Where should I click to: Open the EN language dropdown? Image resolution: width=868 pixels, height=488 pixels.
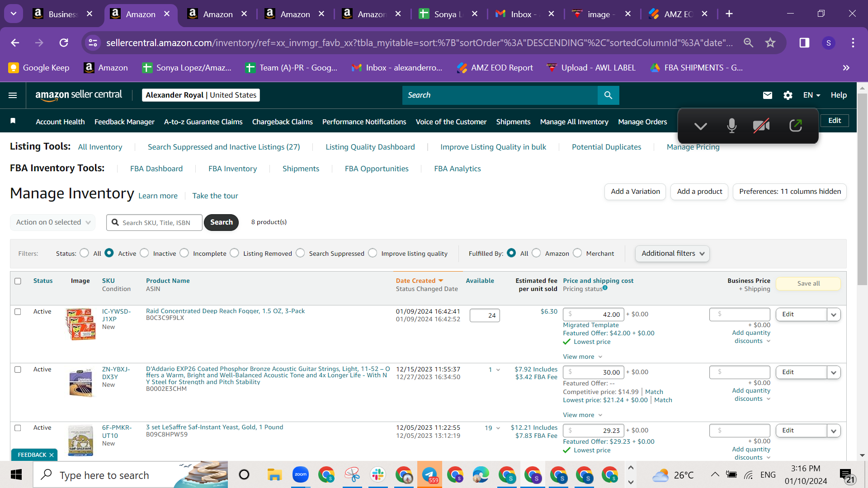click(x=811, y=95)
